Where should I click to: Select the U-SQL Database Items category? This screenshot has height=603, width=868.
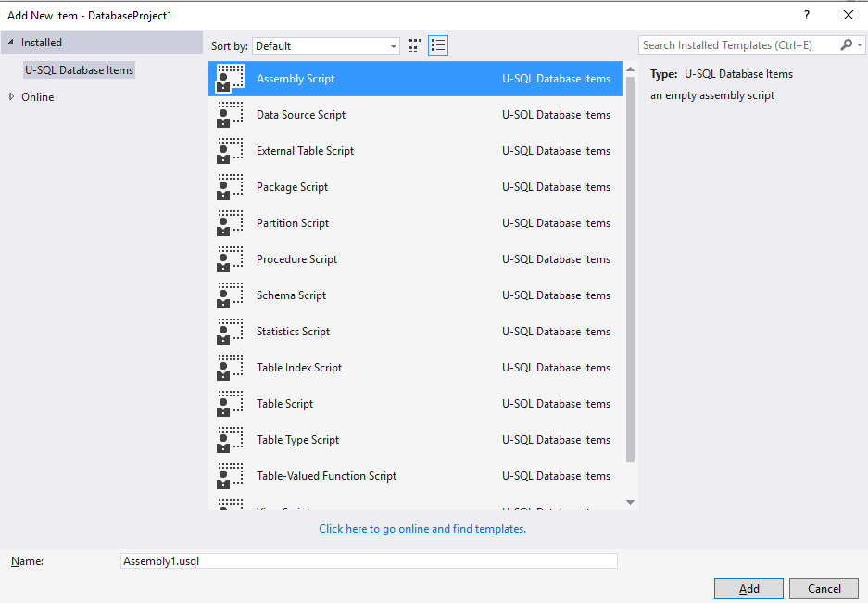point(79,69)
